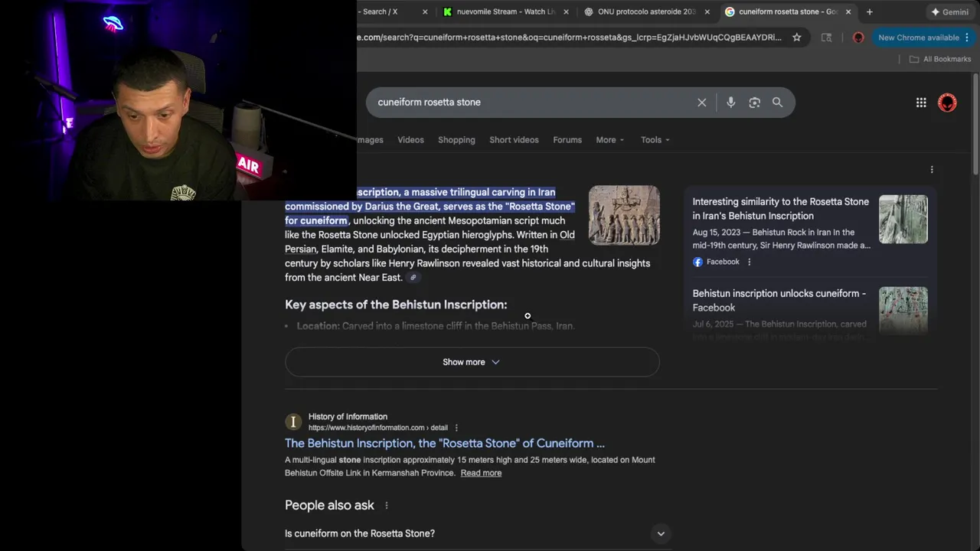Open 'The Behistun Inscription, the Rosetta Stone of Cuneiform' result
The image size is (980, 551).
point(445,443)
